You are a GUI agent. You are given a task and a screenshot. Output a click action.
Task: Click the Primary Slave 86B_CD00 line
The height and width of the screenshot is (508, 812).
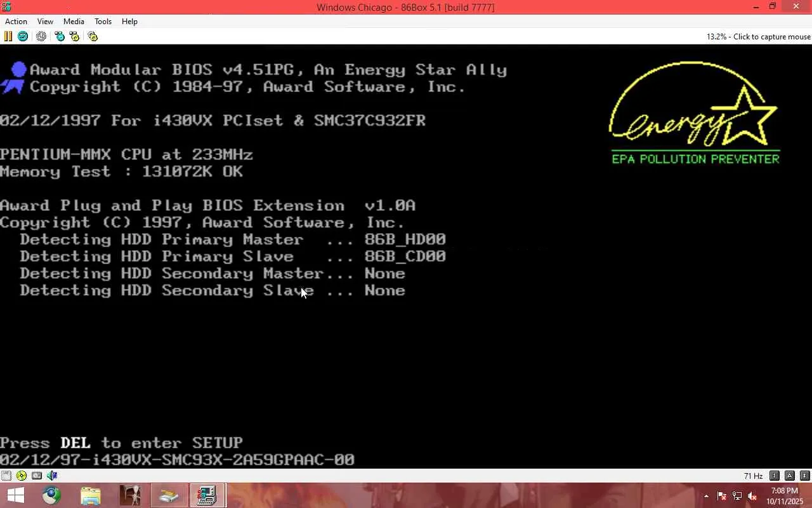click(233, 257)
